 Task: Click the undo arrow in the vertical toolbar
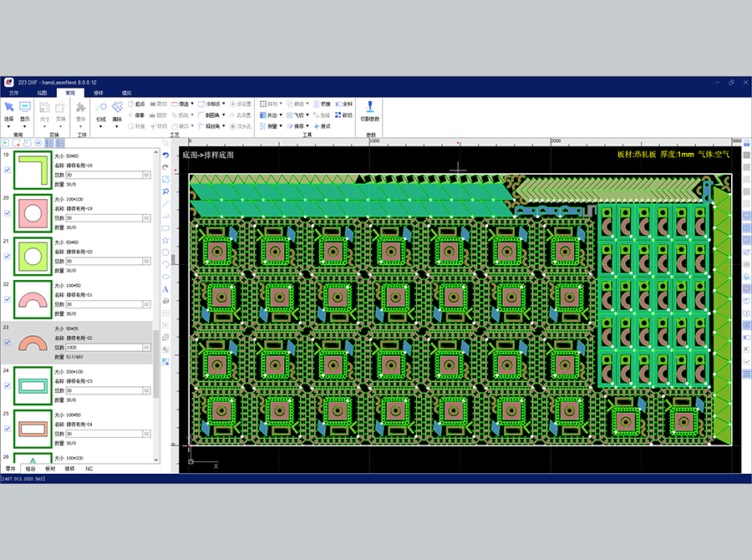(x=165, y=155)
